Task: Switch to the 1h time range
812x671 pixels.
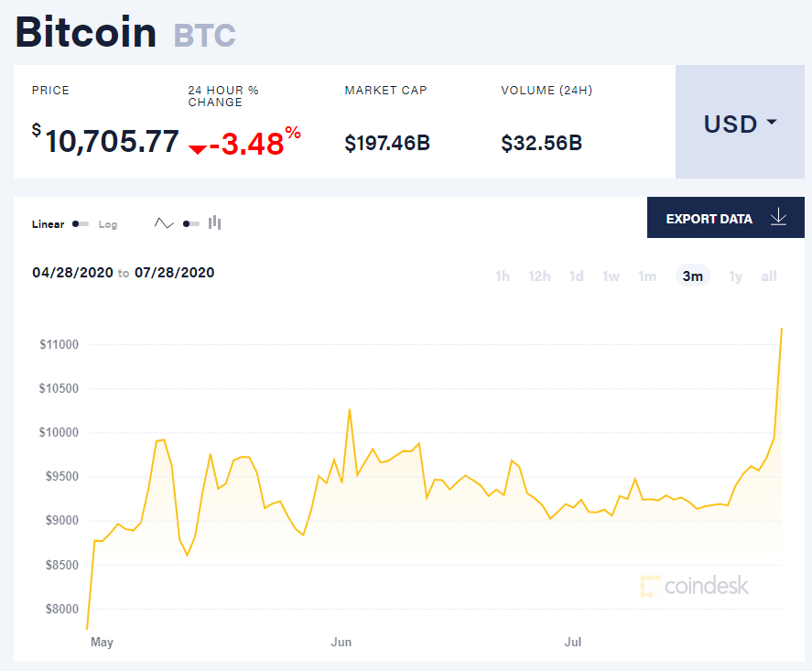Action: click(503, 276)
